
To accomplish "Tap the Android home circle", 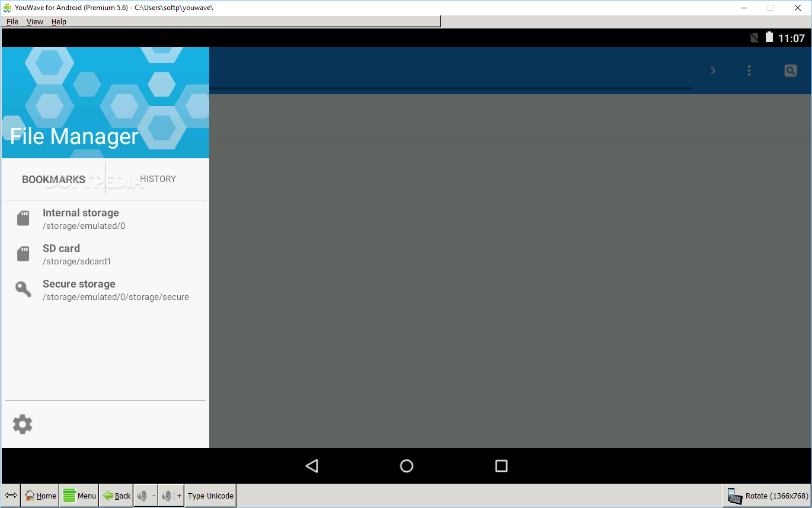I will pyautogui.click(x=407, y=466).
